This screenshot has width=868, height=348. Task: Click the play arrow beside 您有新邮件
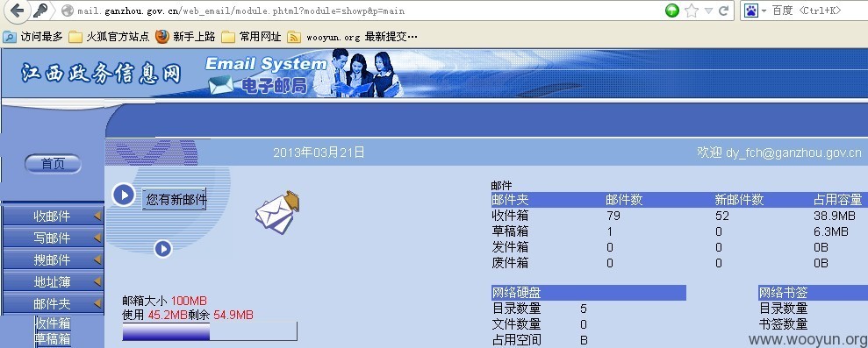pyautogui.click(x=124, y=195)
